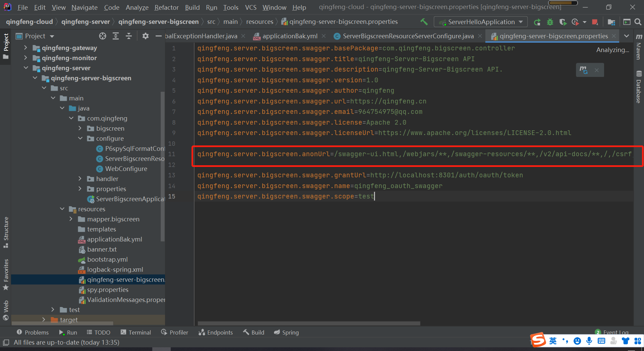Open the Profiler tool window

point(175,333)
